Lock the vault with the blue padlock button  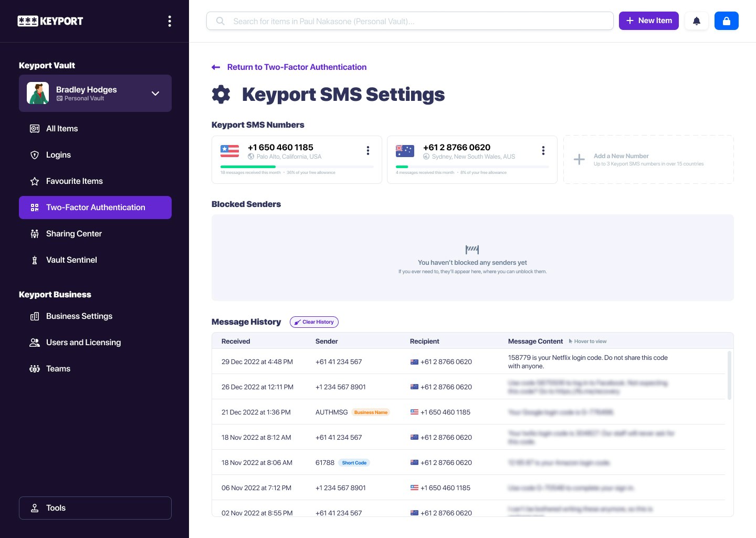click(727, 21)
